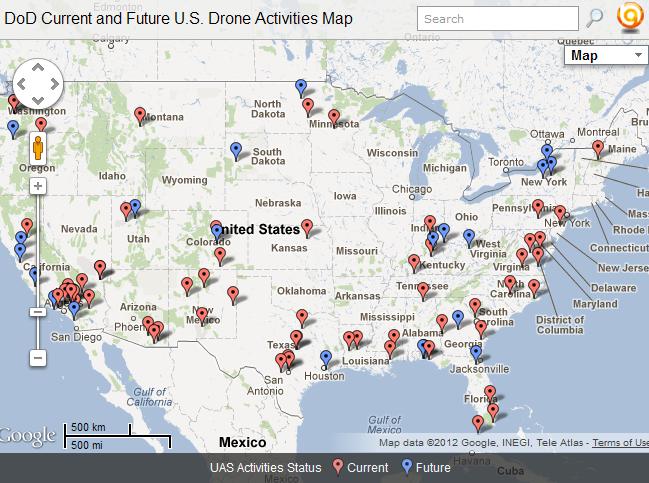Select the blue marker above North Dakota

coord(301,88)
